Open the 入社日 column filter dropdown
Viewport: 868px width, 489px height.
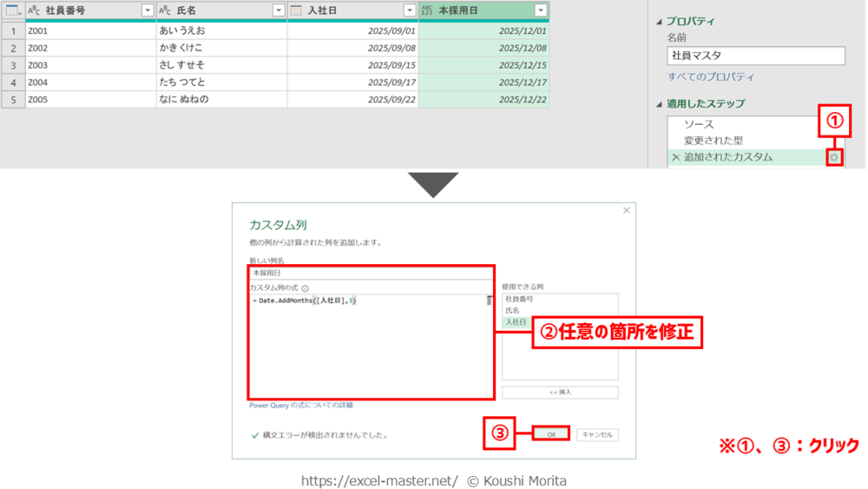pos(409,10)
